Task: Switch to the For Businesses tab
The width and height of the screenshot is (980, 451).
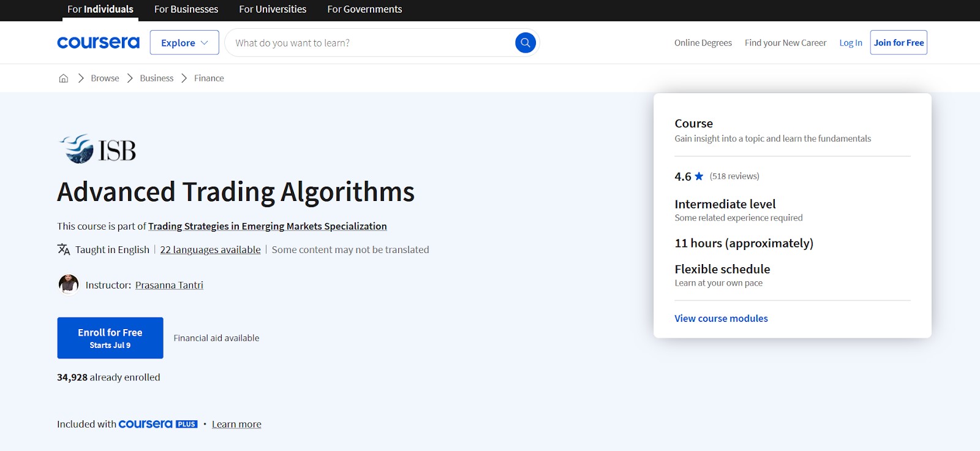Action: pos(186,9)
